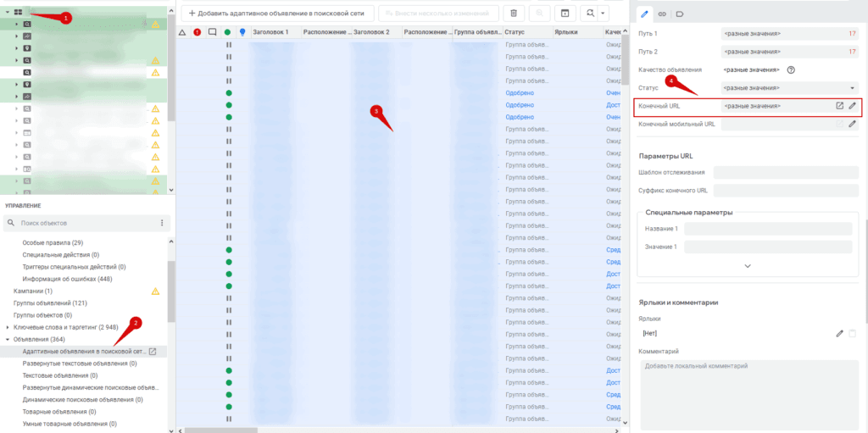The height and width of the screenshot is (433, 868).
Task: Select Умные товарные объявления (0)
Action: point(70,425)
